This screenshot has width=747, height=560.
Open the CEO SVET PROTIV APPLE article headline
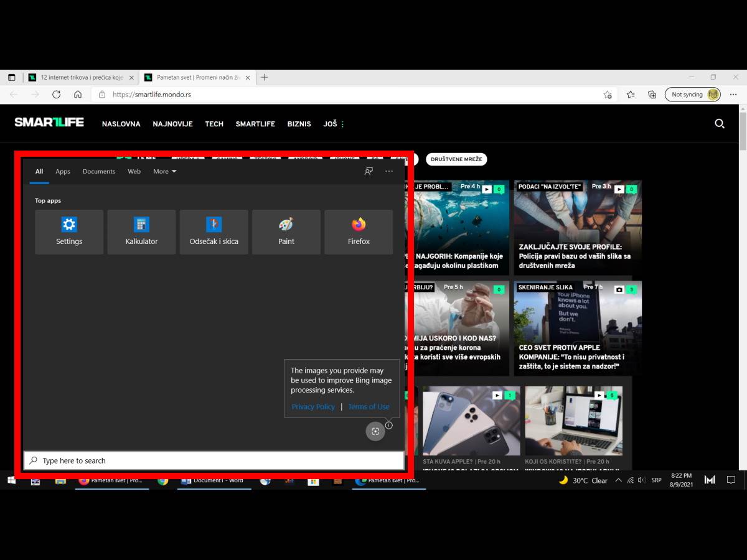571,357
